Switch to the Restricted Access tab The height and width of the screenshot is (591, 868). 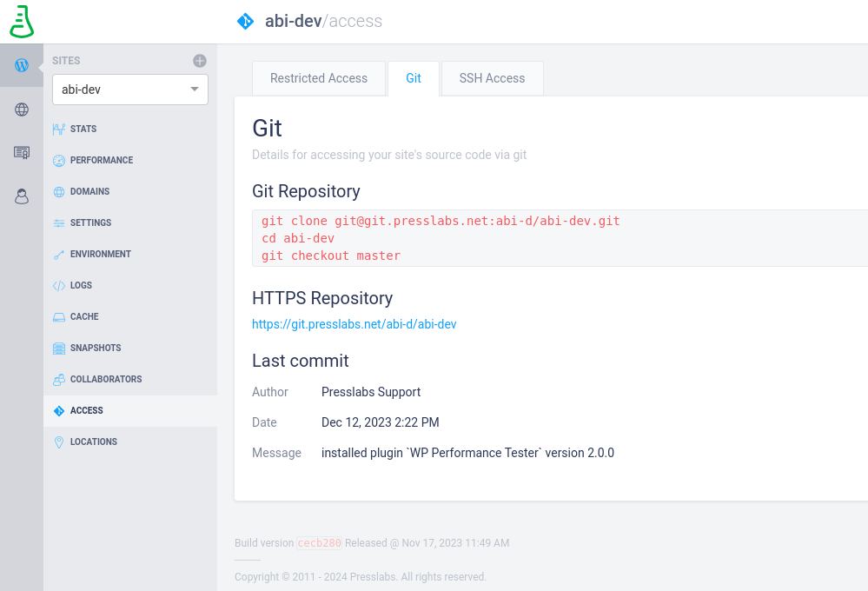(x=319, y=78)
